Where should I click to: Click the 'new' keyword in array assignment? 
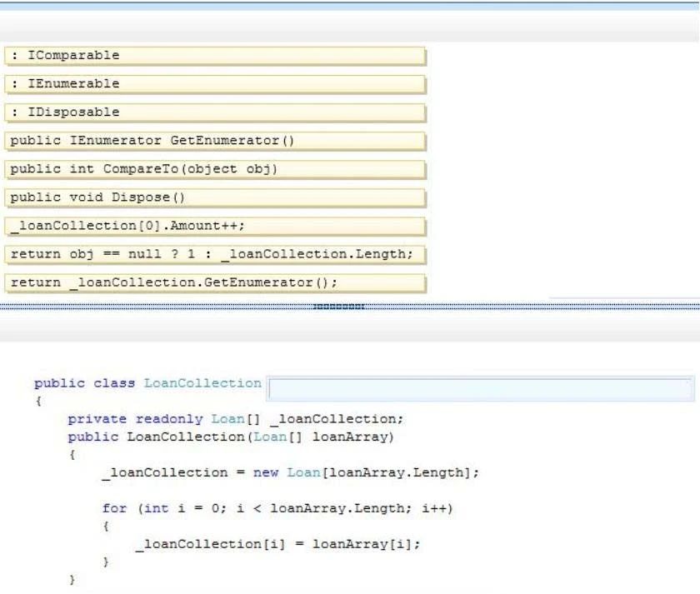click(x=266, y=472)
